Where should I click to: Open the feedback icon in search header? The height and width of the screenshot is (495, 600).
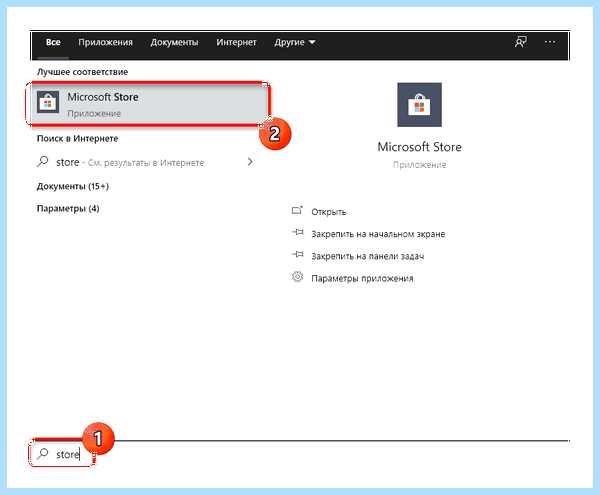pos(520,42)
